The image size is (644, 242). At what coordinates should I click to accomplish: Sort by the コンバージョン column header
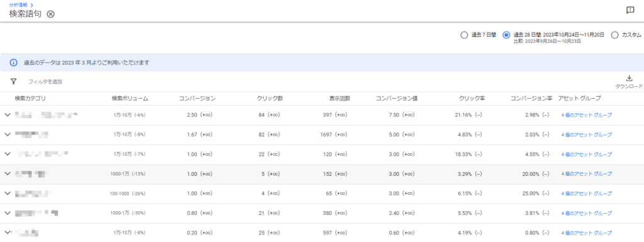[x=197, y=99]
